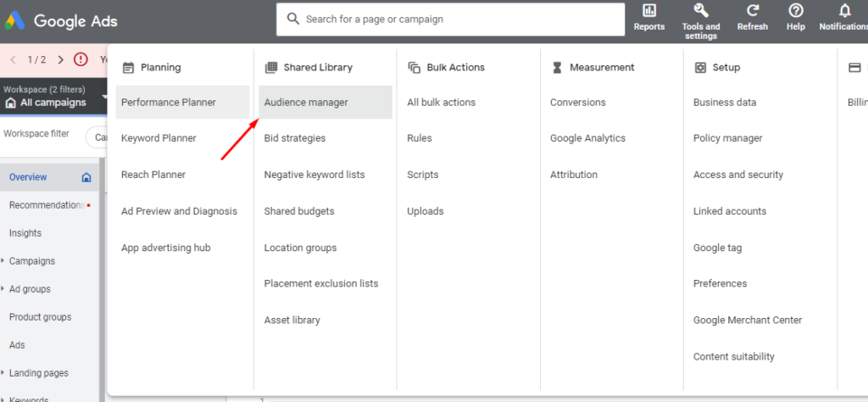Open Bid strategies
The image size is (868, 402).
295,138
